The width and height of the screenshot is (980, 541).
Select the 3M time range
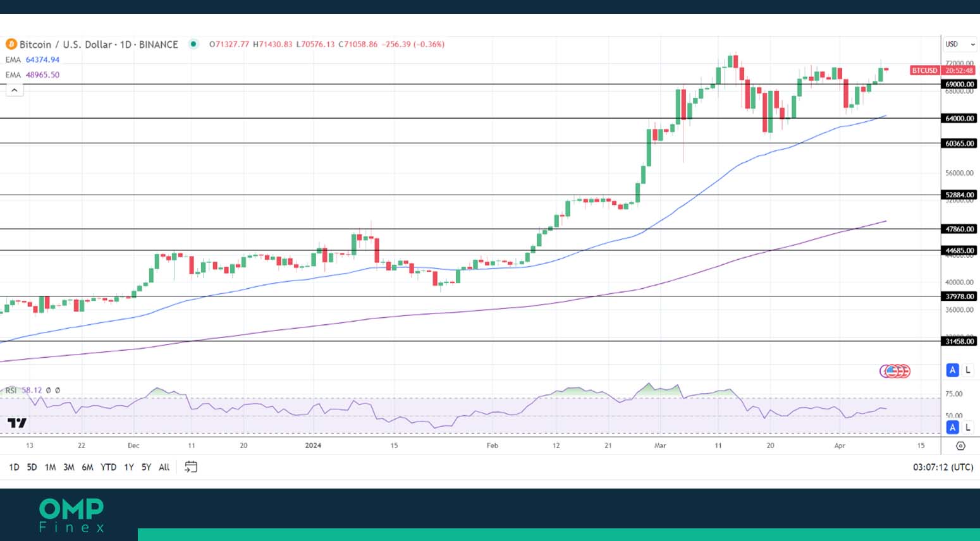click(69, 467)
